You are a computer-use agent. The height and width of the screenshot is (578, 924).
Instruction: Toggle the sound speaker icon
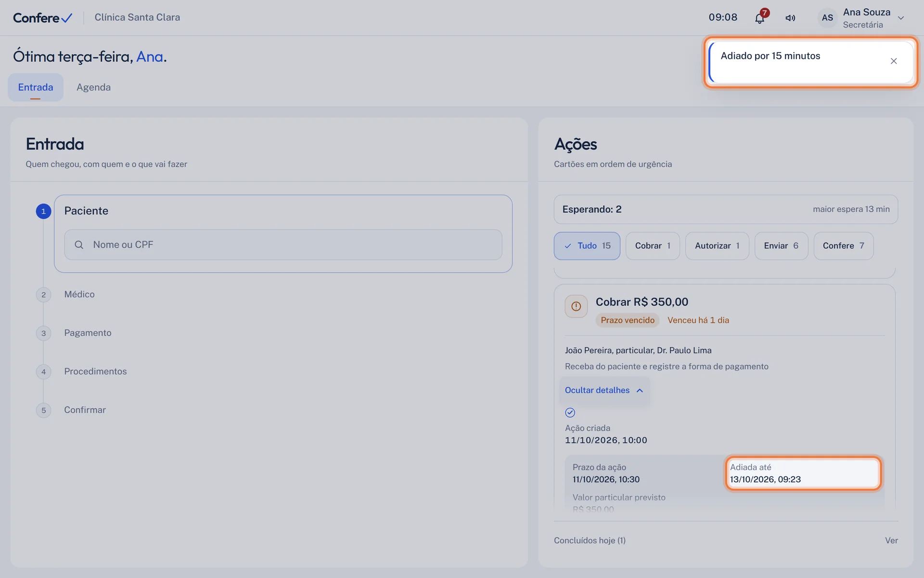pos(790,18)
